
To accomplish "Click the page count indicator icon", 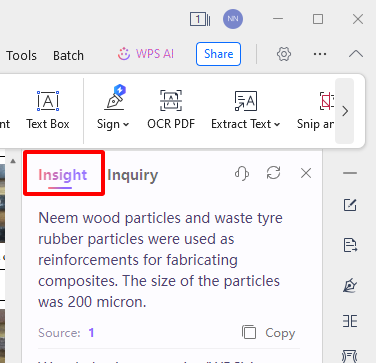I will click(x=200, y=19).
